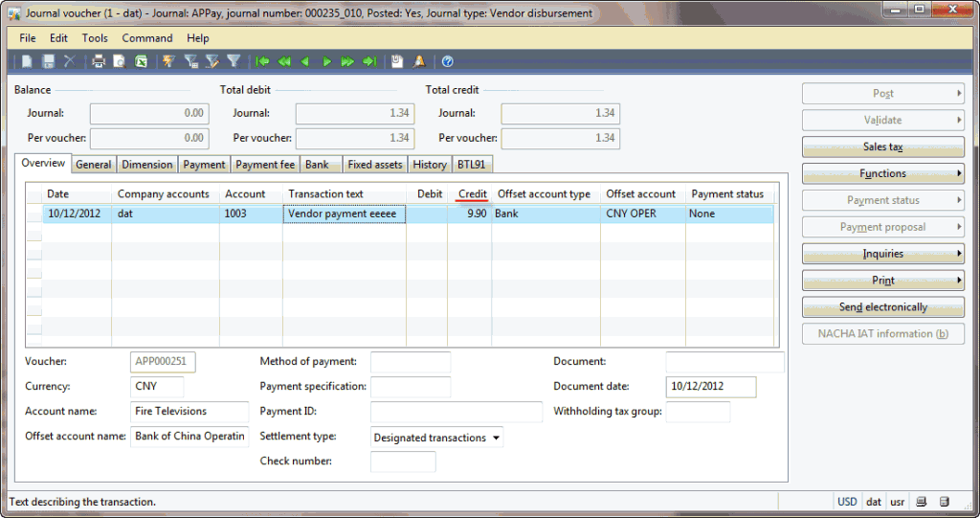Switch to the Fixed assets tab
The image size is (980, 518).
pyautogui.click(x=374, y=165)
